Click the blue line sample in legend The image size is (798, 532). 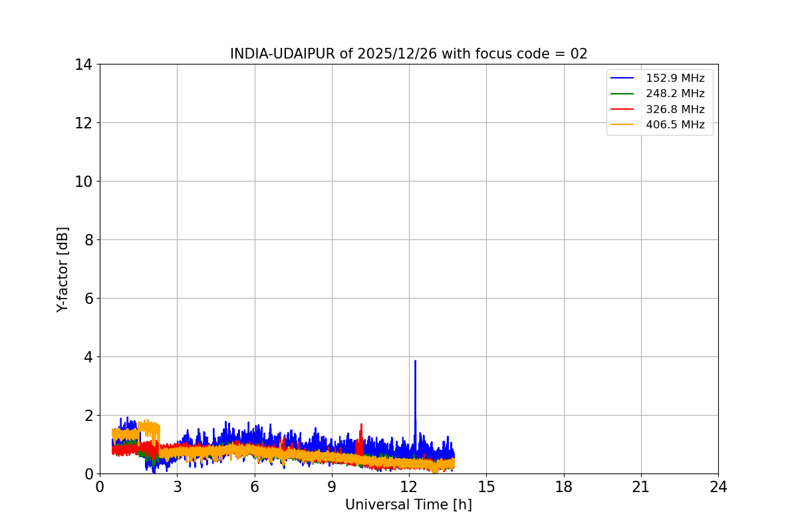[623, 78]
